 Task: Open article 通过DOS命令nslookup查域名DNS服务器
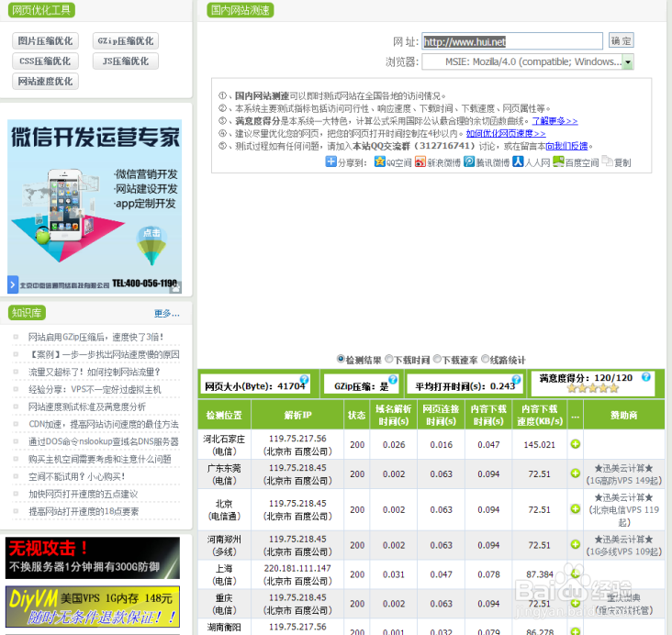pos(104,441)
